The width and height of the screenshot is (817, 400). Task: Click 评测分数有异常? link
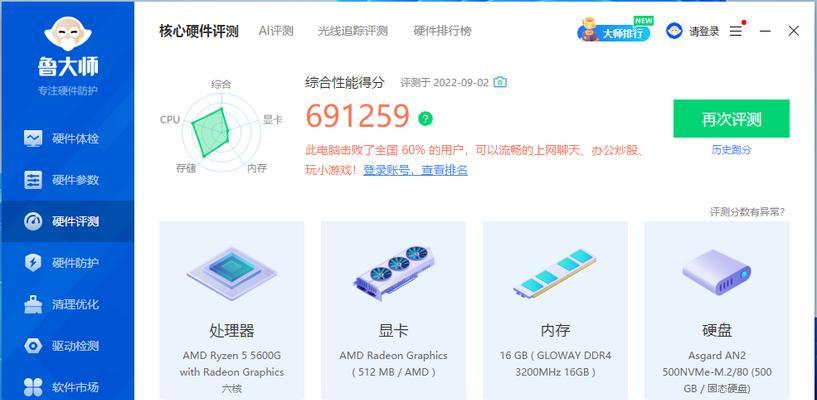(x=747, y=212)
